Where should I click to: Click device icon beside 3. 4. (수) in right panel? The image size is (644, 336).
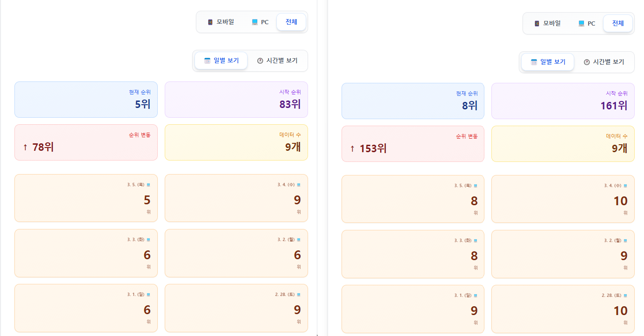point(625,186)
